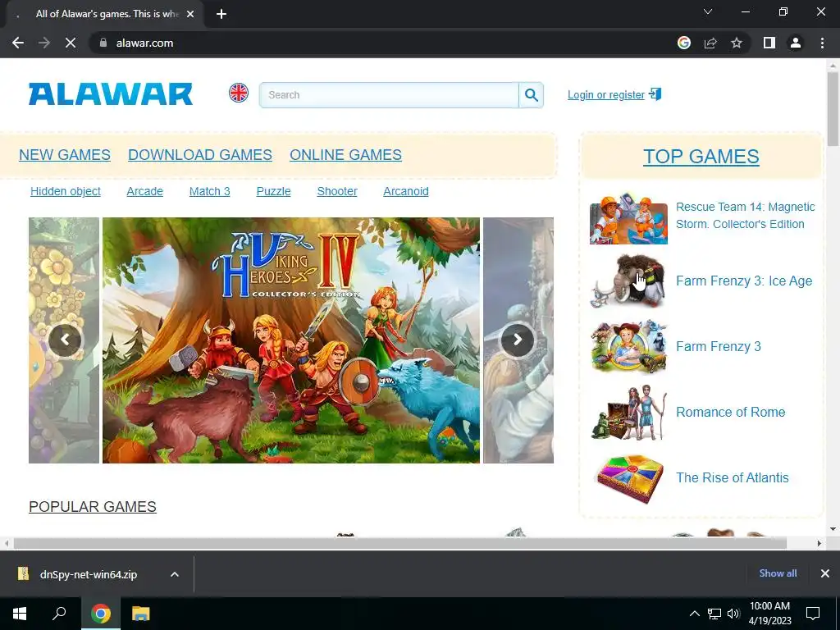Open Viking Heroes IV banner

(291, 340)
